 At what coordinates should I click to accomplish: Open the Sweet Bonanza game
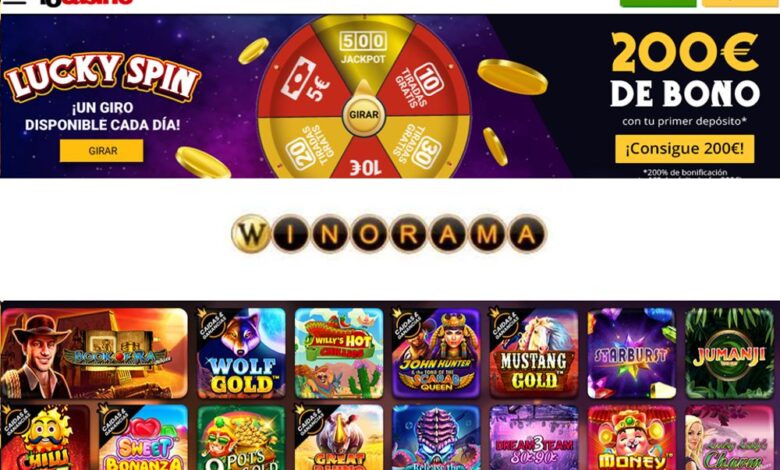tap(144, 438)
